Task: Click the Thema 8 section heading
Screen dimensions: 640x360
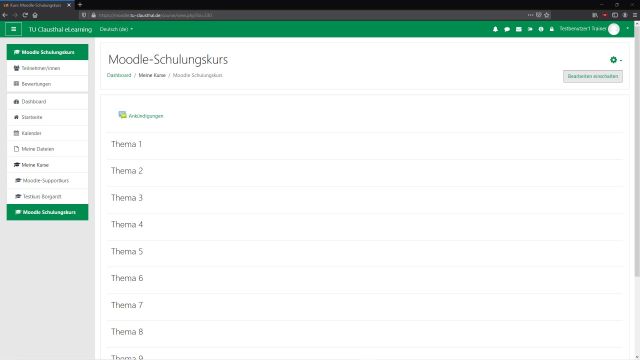Action: pos(127,332)
